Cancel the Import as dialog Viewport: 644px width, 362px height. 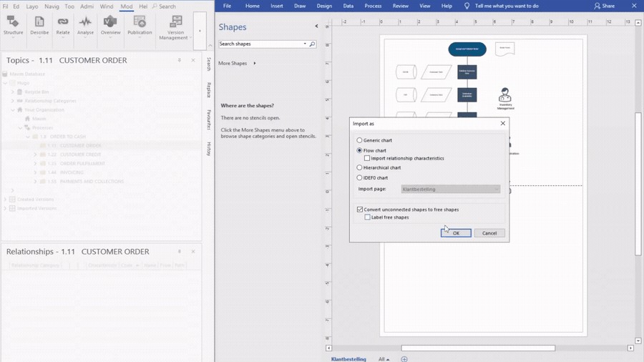pos(489,233)
